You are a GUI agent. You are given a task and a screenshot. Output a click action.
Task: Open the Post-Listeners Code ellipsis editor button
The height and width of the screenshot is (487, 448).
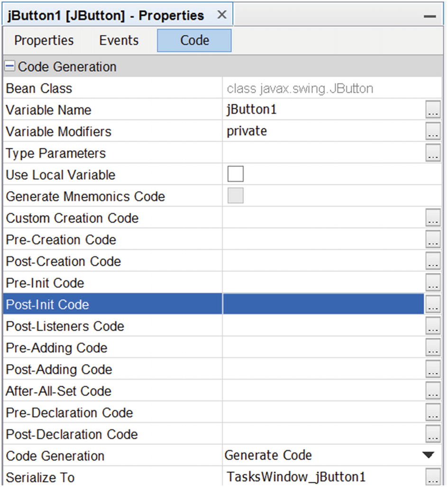433,326
